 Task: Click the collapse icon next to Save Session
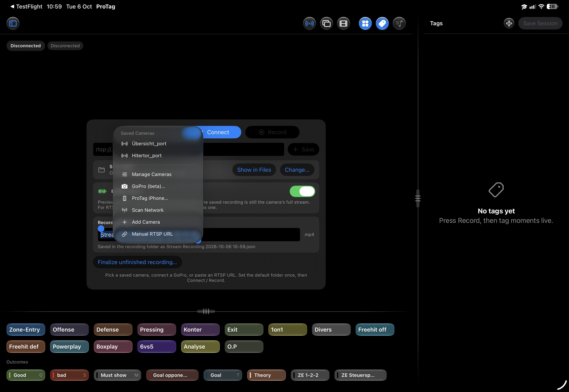509,23
